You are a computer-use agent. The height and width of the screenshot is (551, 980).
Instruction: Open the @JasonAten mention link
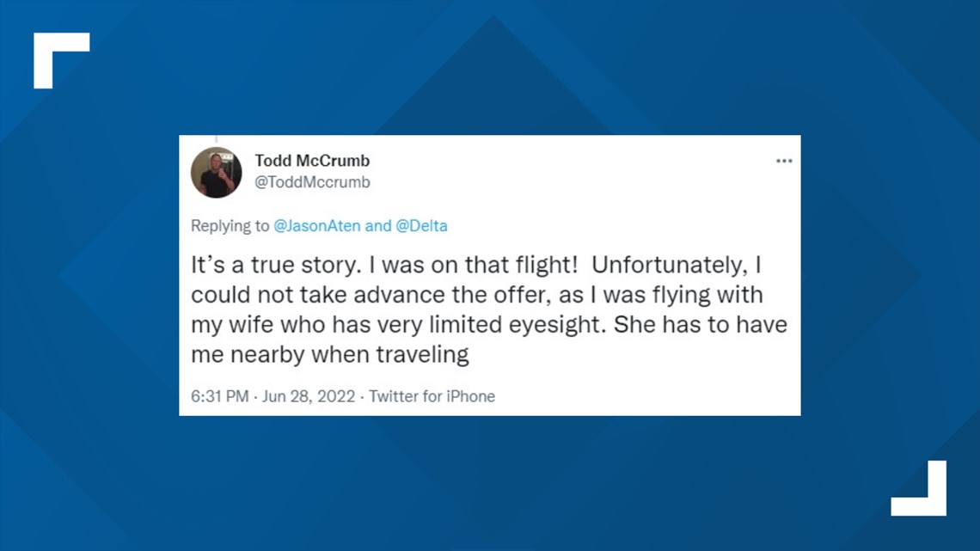click(317, 225)
